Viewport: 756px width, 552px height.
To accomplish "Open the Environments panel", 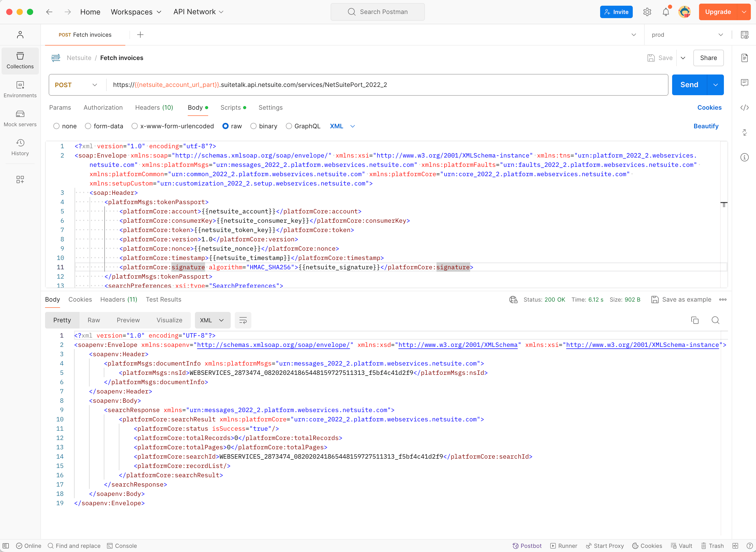I will (20, 89).
